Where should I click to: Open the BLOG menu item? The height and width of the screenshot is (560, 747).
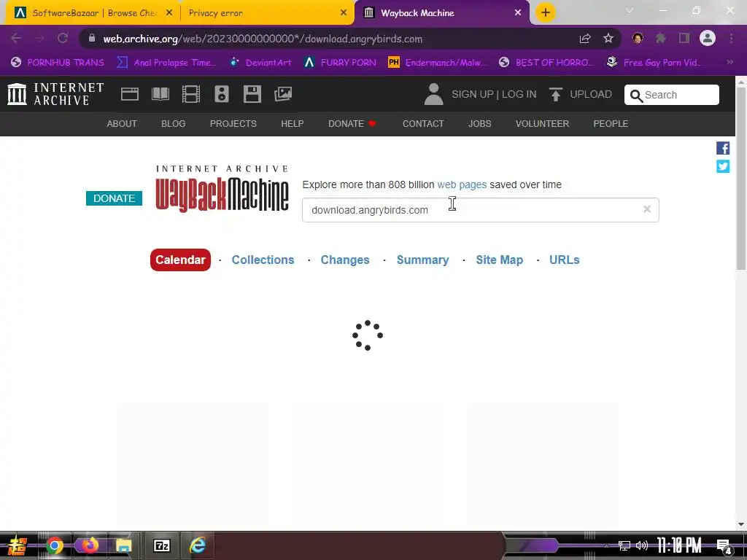coord(174,124)
